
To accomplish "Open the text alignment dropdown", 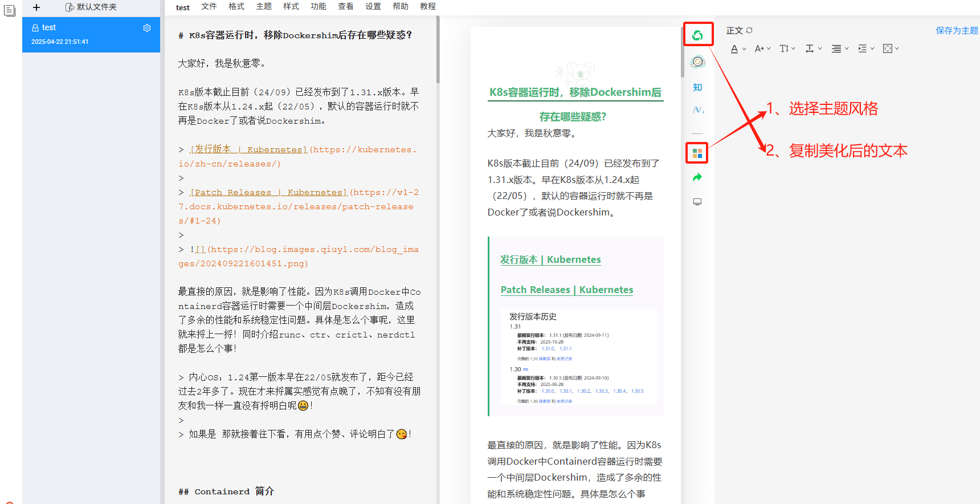I will point(840,49).
